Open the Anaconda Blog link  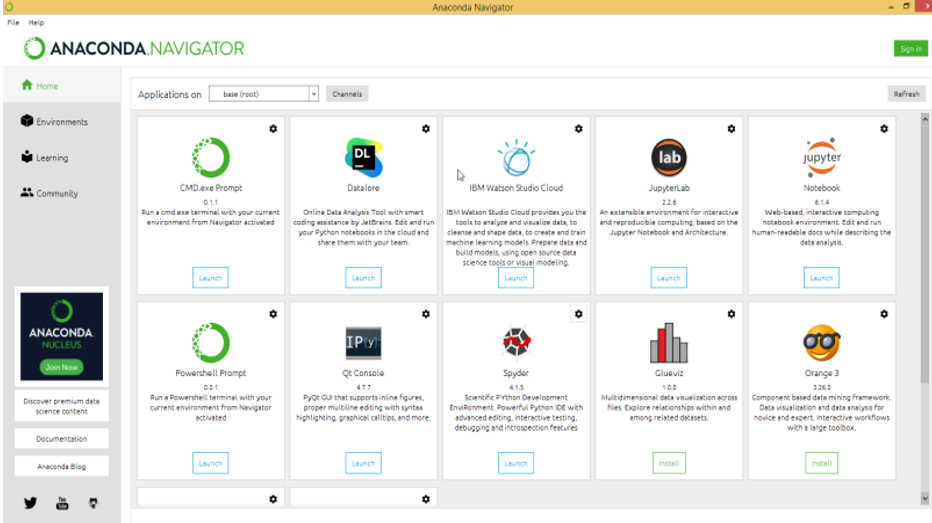pos(62,467)
